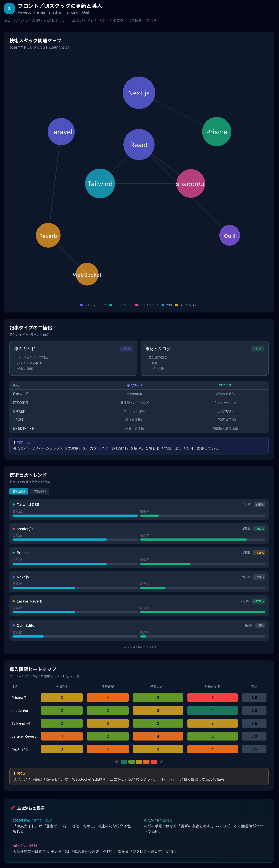Click the Next.js node in the map
This screenshot has width=279, height=868.
[x=139, y=93]
